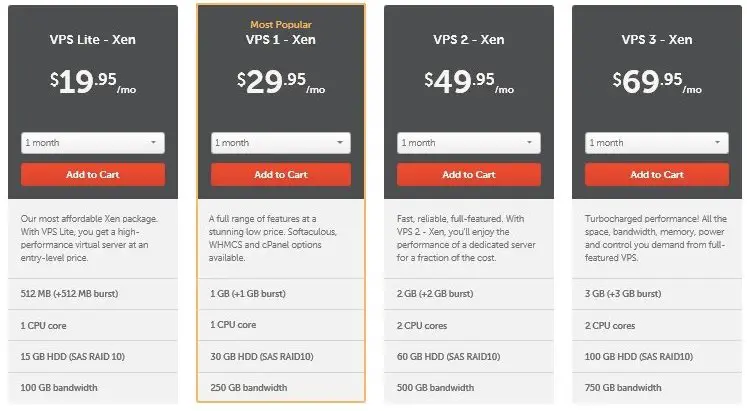Click the $49.95/mo price
The image size is (747, 411).
click(x=469, y=82)
